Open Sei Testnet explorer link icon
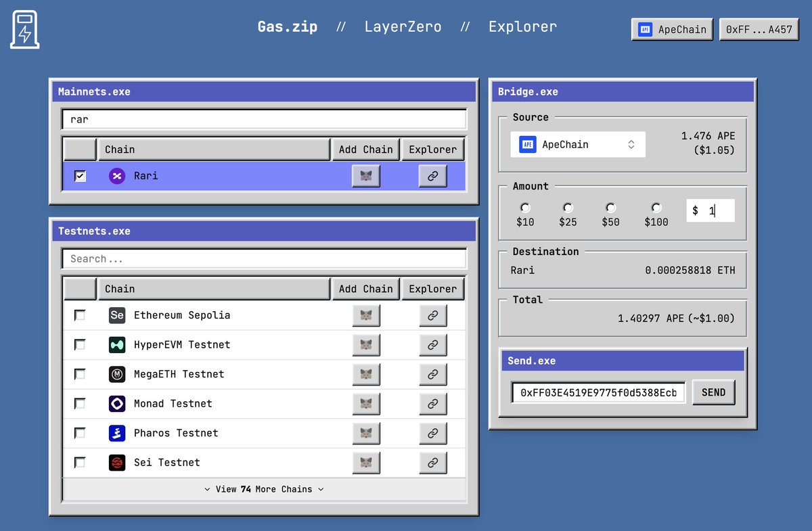 433,463
